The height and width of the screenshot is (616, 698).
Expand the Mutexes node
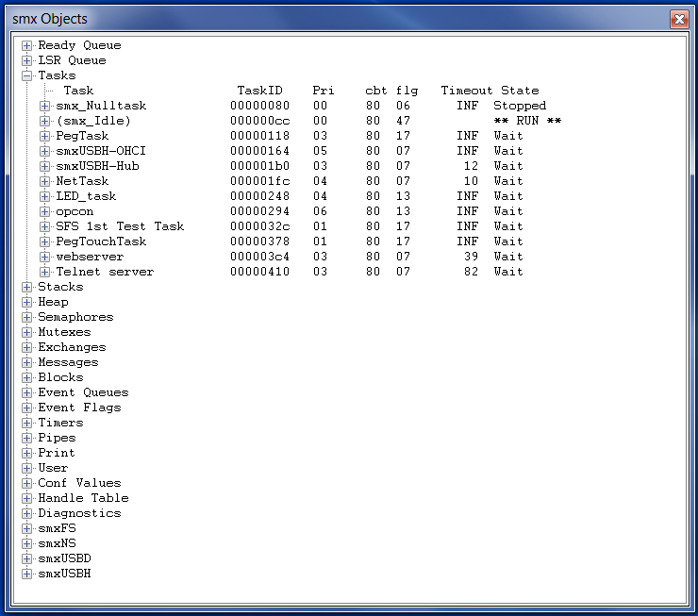(26, 332)
